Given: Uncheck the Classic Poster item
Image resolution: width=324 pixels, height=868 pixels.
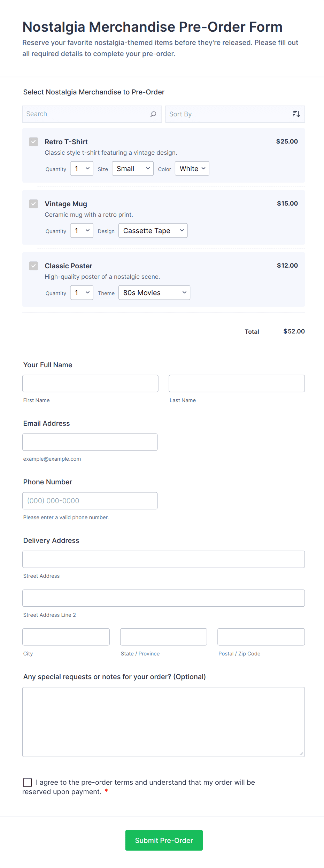Looking at the screenshot, I should tap(33, 266).
